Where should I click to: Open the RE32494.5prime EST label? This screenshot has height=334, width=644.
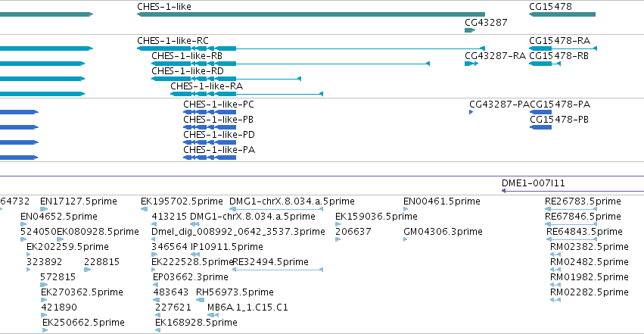coord(270,262)
